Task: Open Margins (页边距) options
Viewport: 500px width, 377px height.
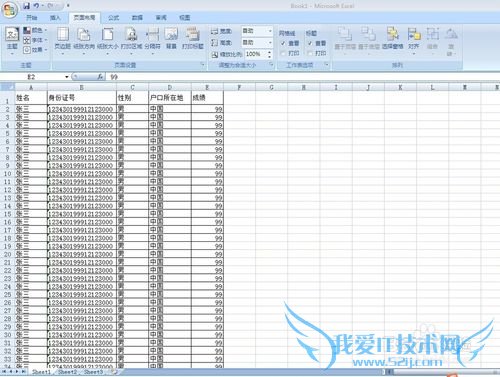Action: pyautogui.click(x=63, y=41)
